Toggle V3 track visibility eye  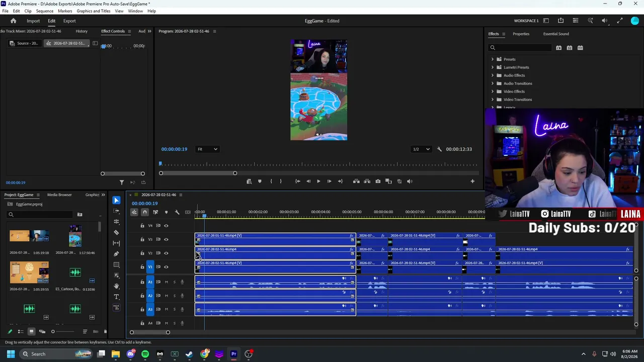(166, 239)
